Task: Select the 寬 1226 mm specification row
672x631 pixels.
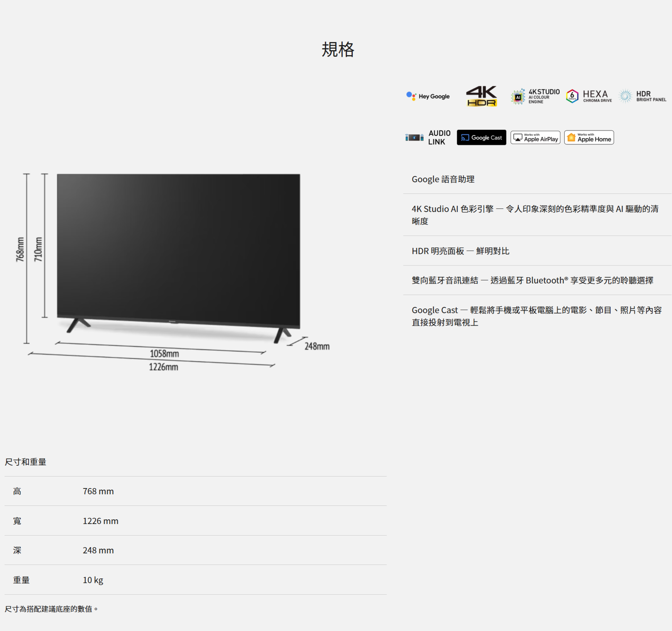Action: [196, 521]
